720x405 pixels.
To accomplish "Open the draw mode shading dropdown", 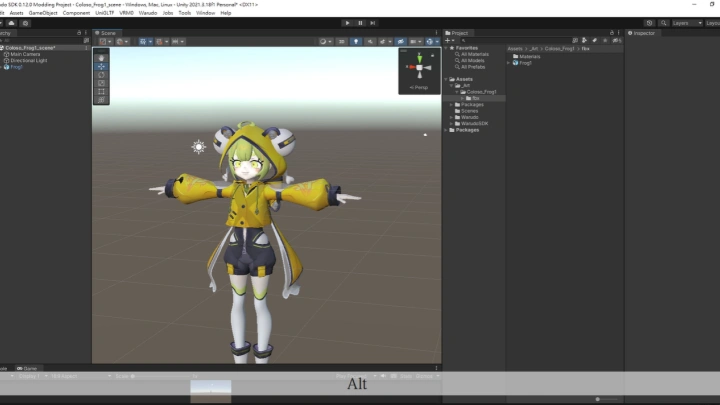I will pos(326,41).
